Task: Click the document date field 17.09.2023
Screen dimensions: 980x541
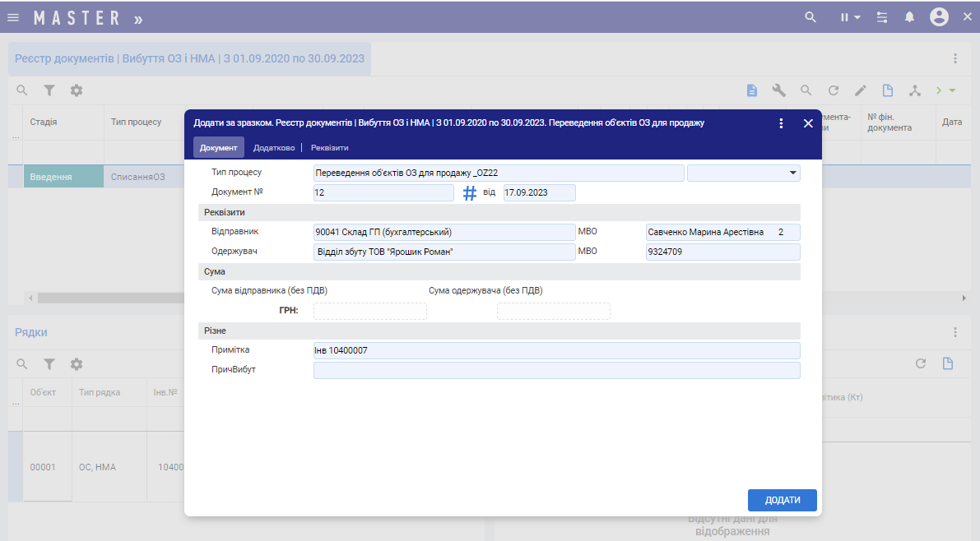Action: pos(539,193)
